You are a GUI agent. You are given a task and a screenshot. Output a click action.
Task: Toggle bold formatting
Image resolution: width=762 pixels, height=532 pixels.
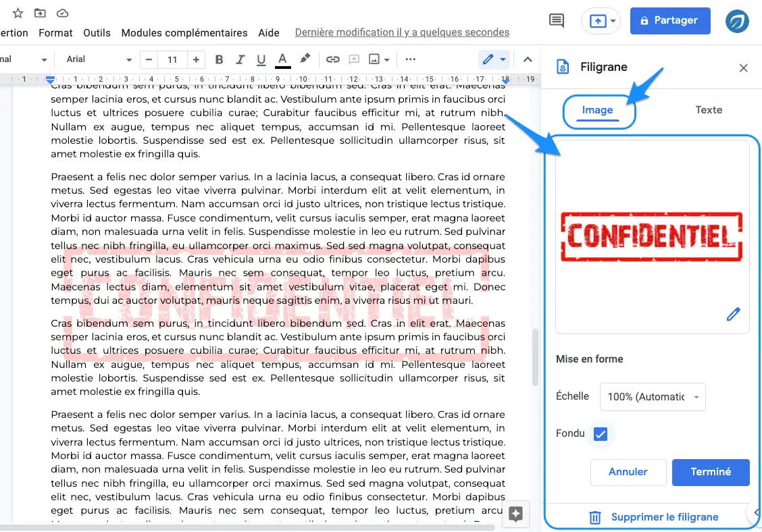(x=219, y=60)
